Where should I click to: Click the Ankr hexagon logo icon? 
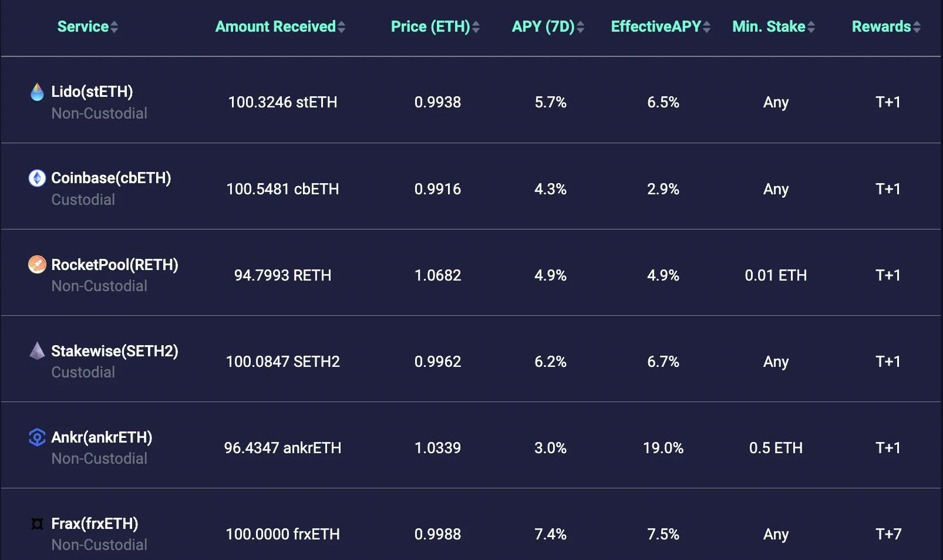click(x=37, y=437)
